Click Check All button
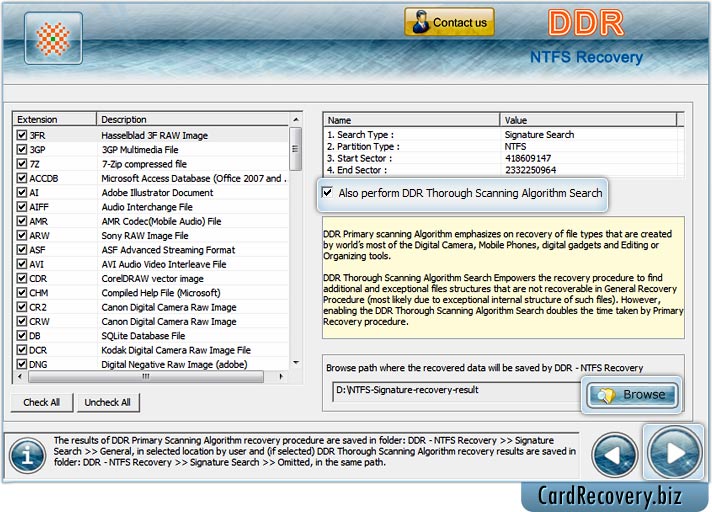Viewport: 712px width, 512px height. (42, 402)
